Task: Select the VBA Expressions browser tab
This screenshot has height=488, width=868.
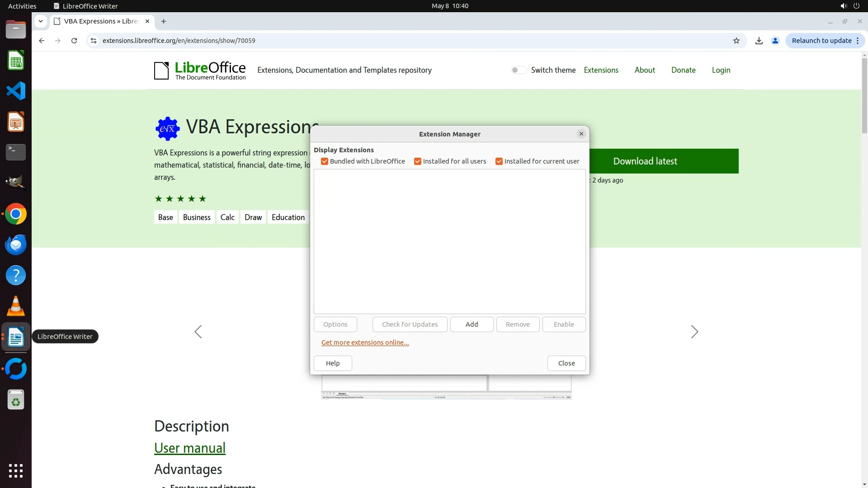Action: tap(100, 21)
